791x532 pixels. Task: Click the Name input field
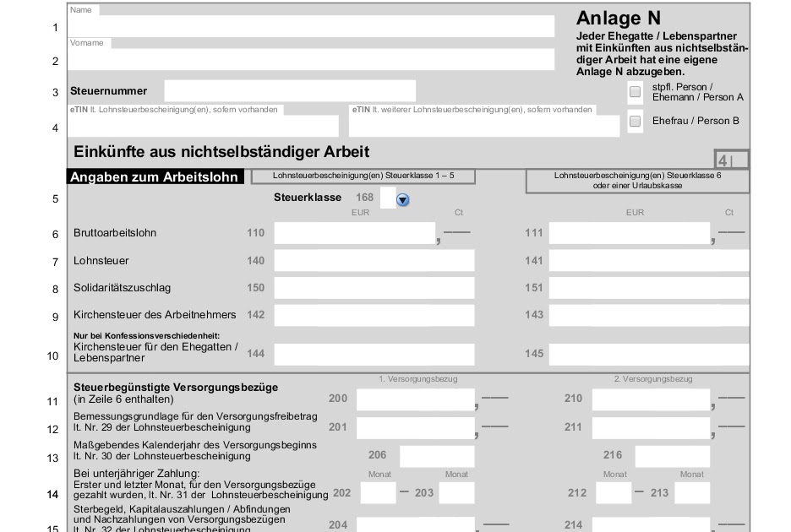coord(311,25)
